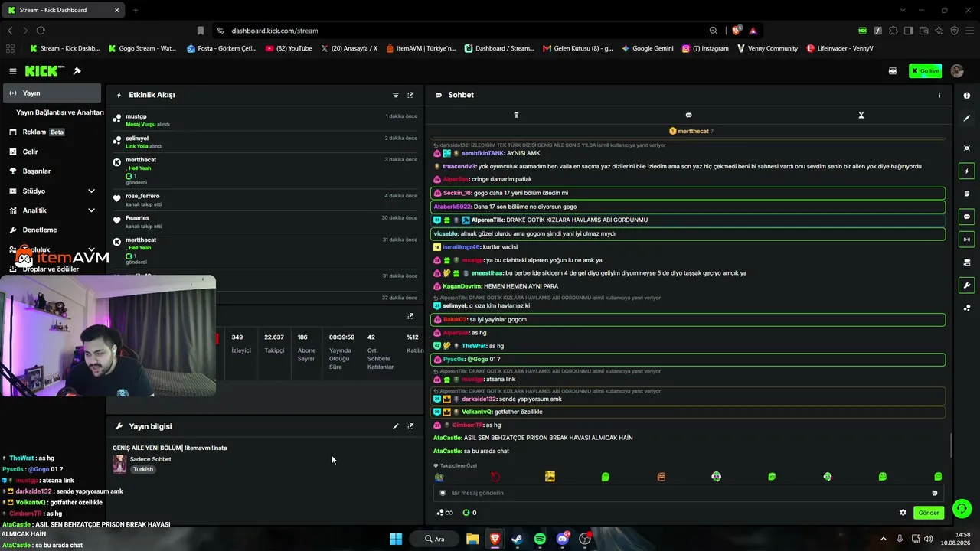Image resolution: width=980 pixels, height=551 pixels.
Task: Open the Windows Ara search box
Action: (434, 539)
